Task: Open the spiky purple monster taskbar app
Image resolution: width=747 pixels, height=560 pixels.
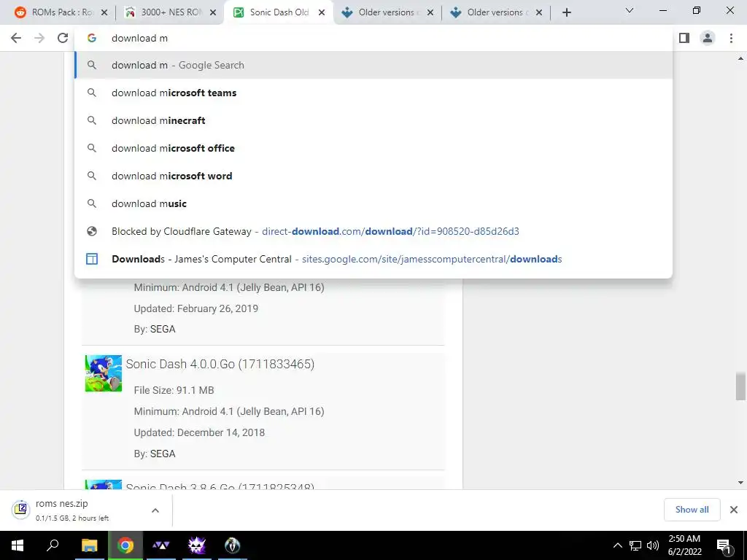Action: (x=196, y=545)
